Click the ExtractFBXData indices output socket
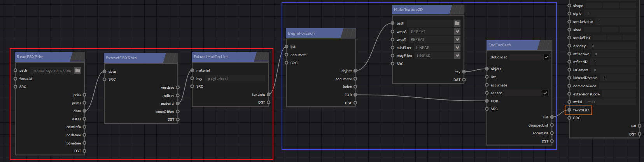The width and height of the screenshot is (644, 162). tap(178, 95)
